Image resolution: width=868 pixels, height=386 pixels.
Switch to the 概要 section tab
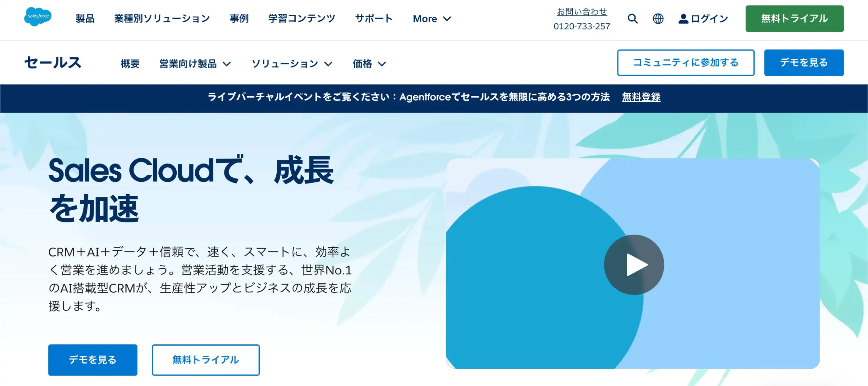(130, 64)
